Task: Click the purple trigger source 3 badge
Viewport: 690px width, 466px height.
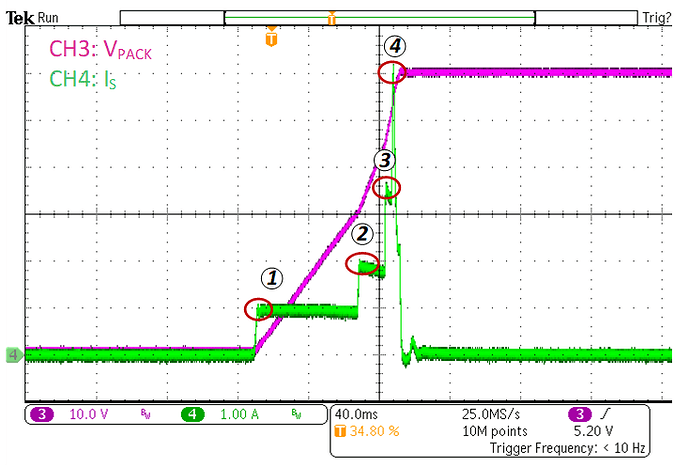Action: [580, 415]
